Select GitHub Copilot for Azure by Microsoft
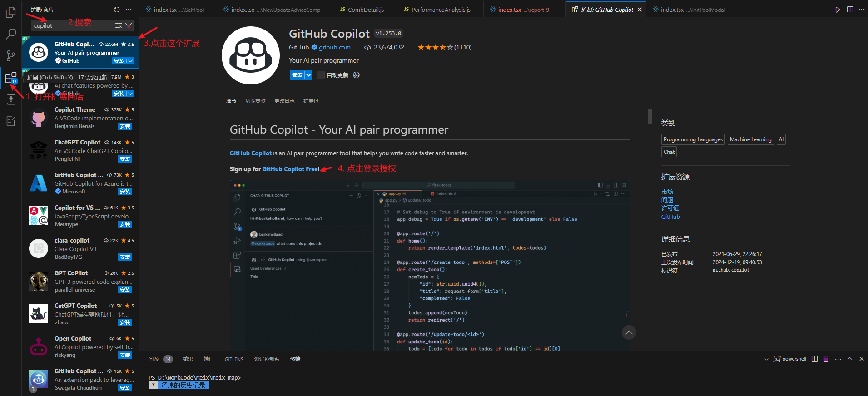868x396 pixels. [x=80, y=183]
